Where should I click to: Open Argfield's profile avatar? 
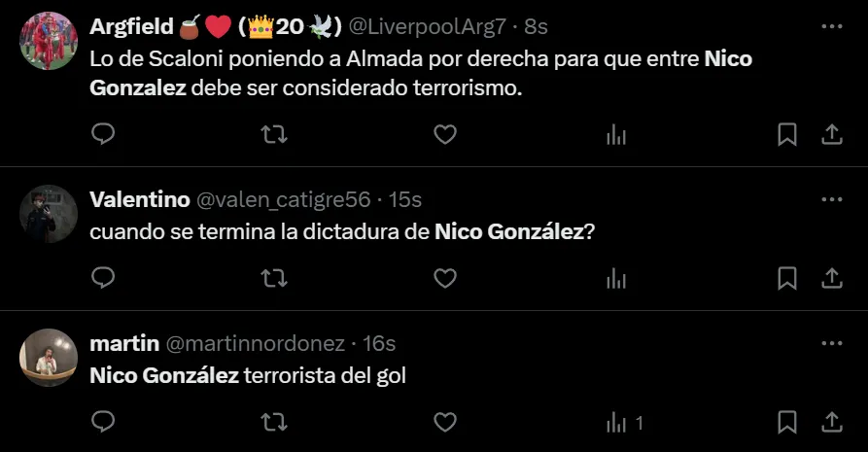pos(49,41)
